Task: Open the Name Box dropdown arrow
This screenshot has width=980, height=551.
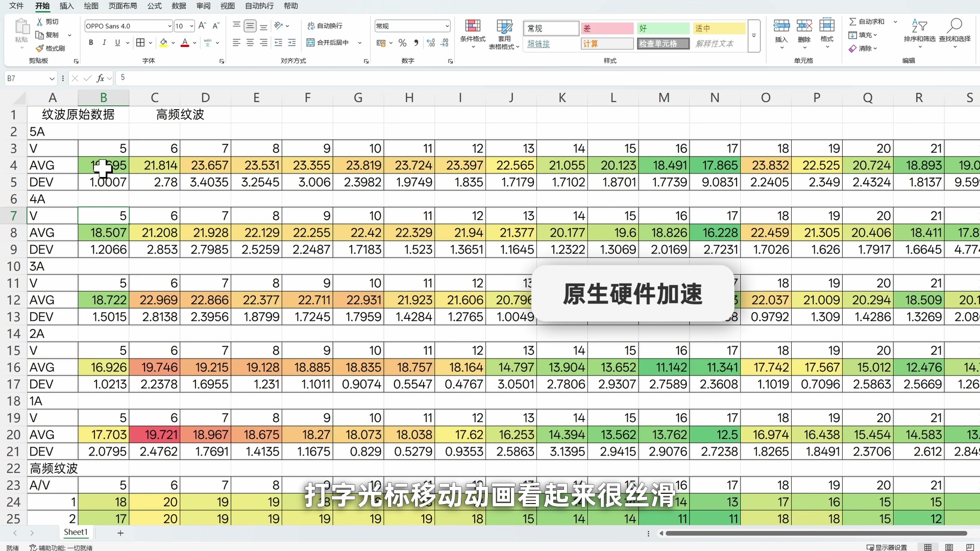Action: point(52,79)
